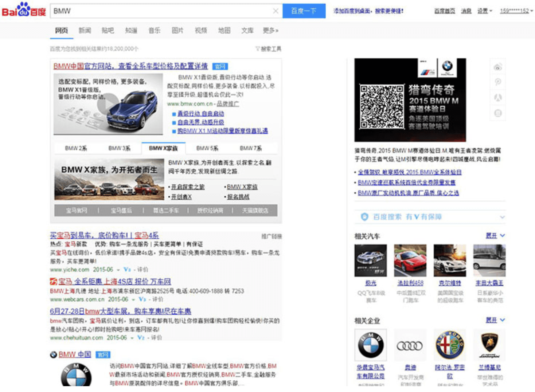Expand the www.yiche.com result dropdown arrow
This screenshot has height=392, width=535.
118,270
